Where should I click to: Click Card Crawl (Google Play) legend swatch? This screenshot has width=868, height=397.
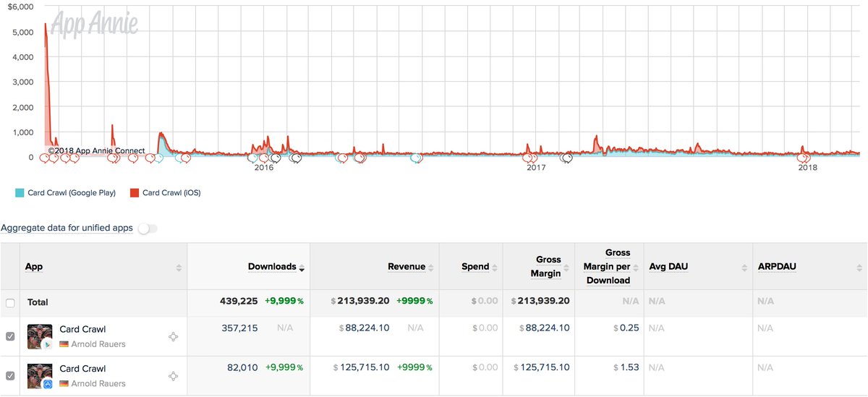(x=20, y=193)
